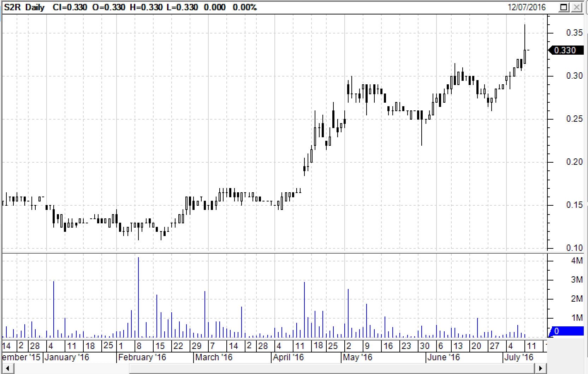The height and width of the screenshot is (374, 588).
Task: Click the March '16 month label
Action: 214,357
